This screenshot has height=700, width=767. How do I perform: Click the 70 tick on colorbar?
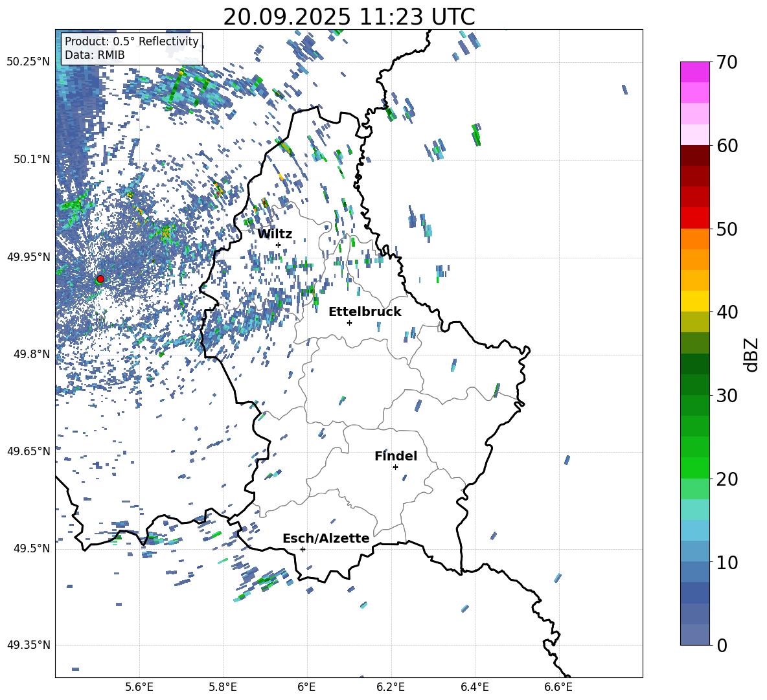point(727,62)
